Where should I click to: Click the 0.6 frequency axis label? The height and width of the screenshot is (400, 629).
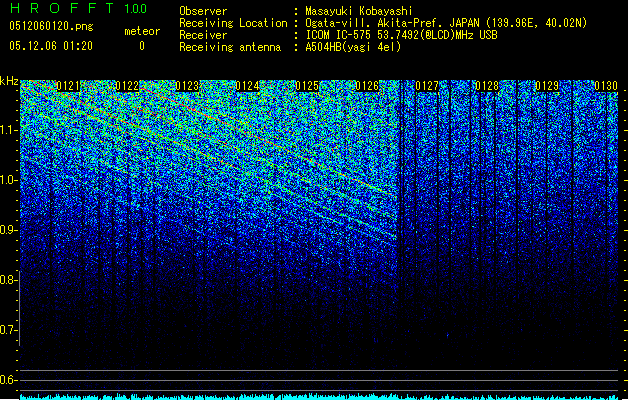[x=8, y=380]
